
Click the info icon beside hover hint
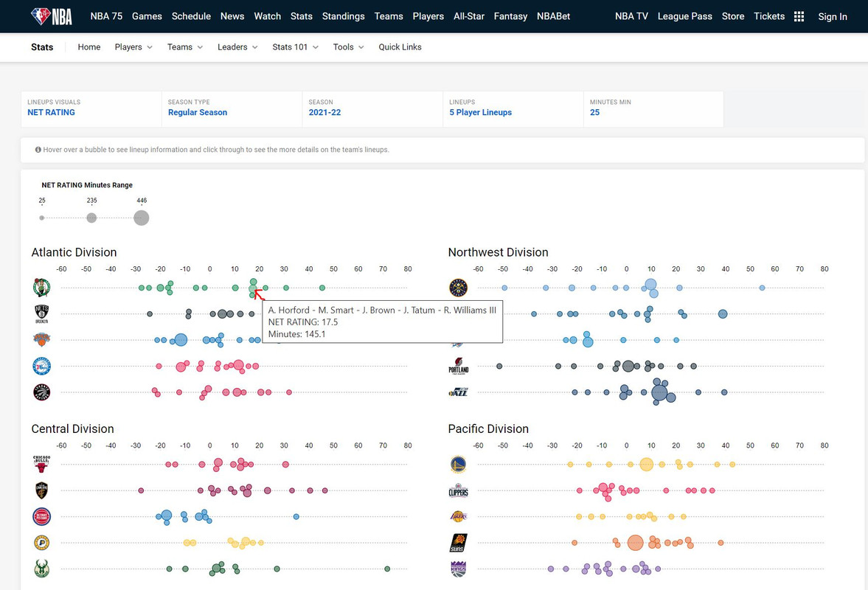point(38,150)
